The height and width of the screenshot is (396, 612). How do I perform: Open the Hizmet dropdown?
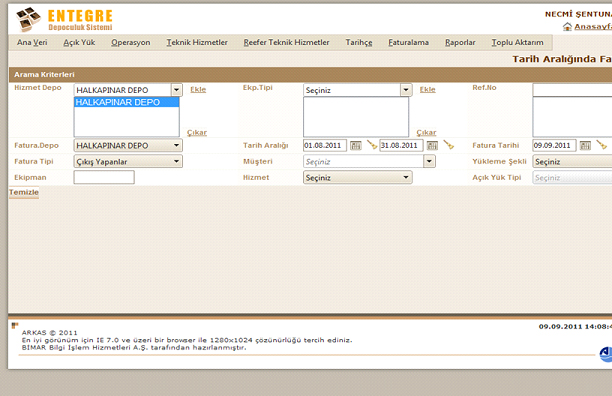point(358,178)
